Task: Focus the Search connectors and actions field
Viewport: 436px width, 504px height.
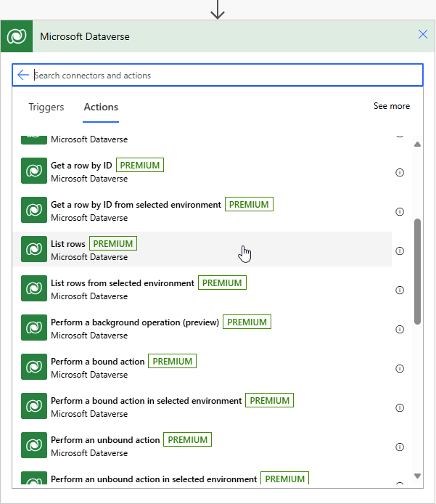Action: (218, 75)
